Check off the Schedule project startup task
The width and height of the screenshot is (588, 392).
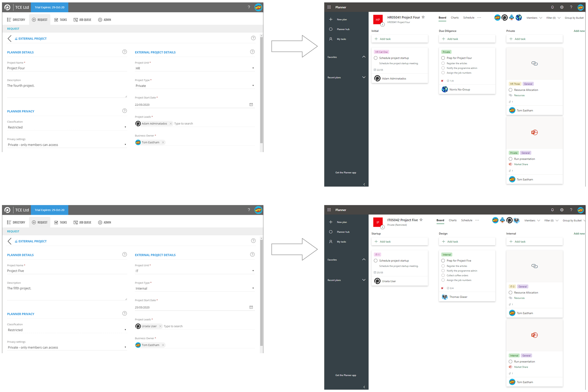click(x=376, y=58)
